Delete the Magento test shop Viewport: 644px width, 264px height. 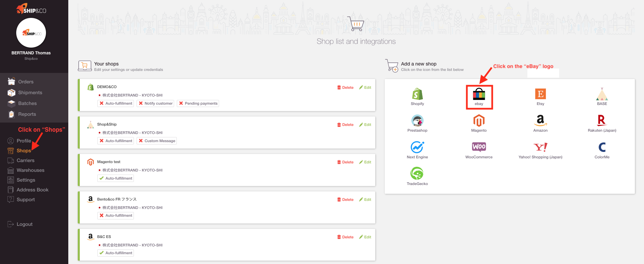point(345,162)
